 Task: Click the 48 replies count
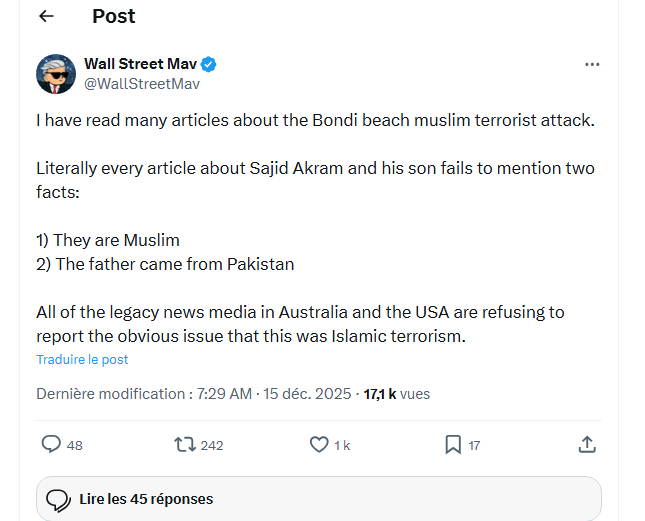pyautogui.click(x=75, y=446)
